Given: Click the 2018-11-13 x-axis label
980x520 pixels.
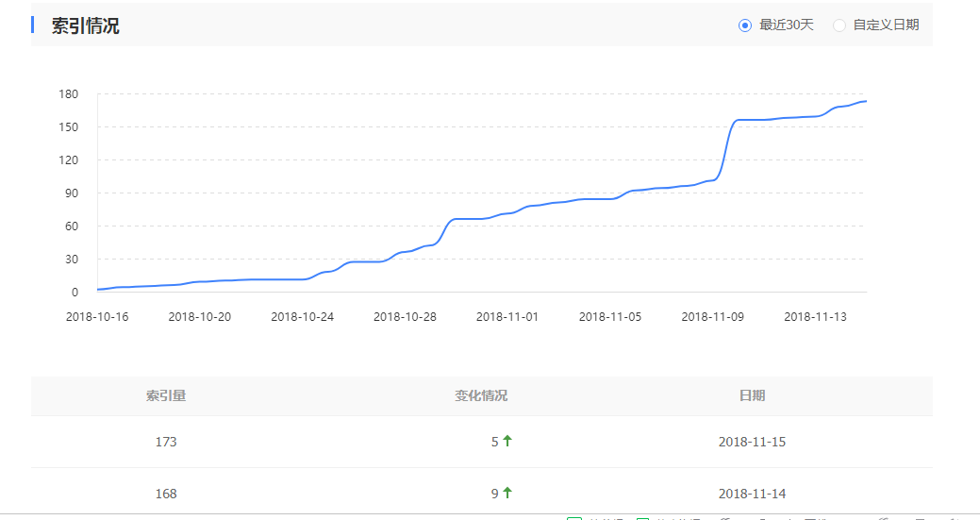Looking at the screenshot, I should 816,317.
